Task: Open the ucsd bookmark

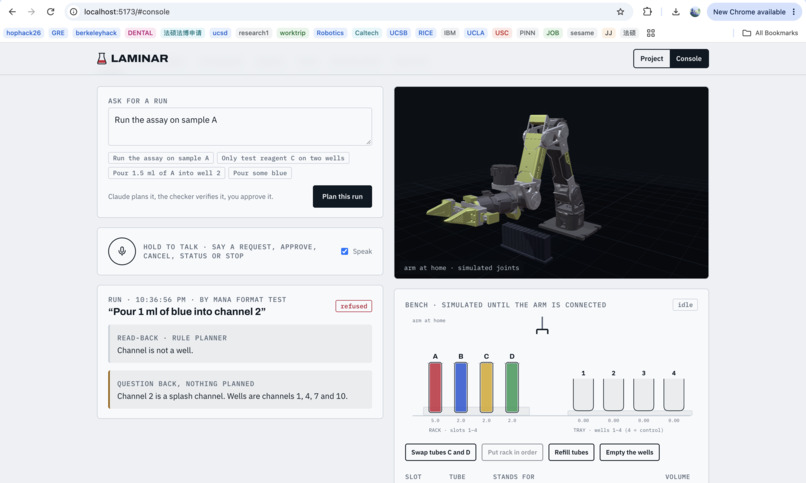Action: click(220, 33)
